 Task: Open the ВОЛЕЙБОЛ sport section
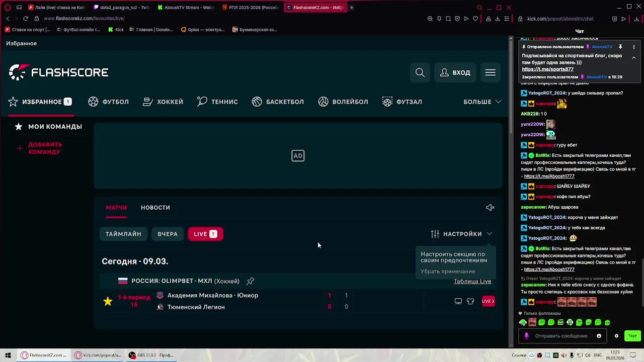pyautogui.click(x=343, y=102)
